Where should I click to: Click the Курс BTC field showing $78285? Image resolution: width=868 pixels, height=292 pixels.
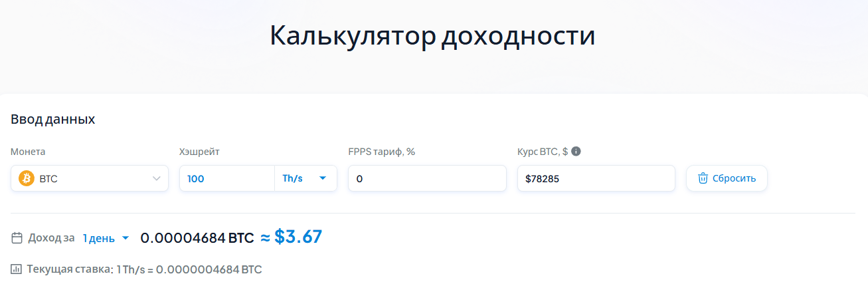pyautogui.click(x=596, y=178)
